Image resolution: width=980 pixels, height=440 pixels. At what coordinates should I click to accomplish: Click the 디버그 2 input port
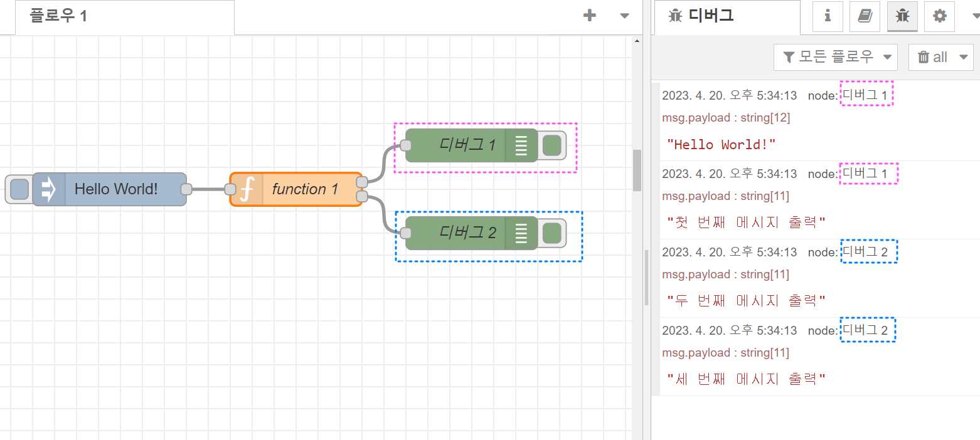[x=405, y=233]
